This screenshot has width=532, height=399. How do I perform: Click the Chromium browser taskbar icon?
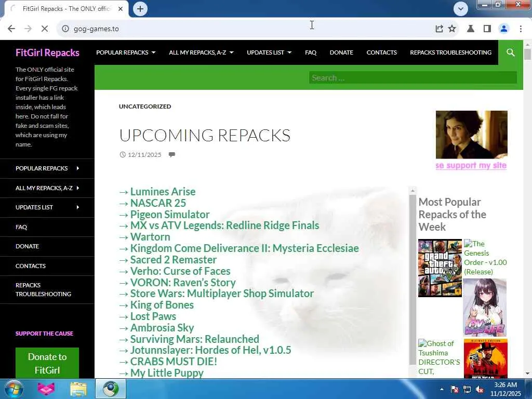111,389
